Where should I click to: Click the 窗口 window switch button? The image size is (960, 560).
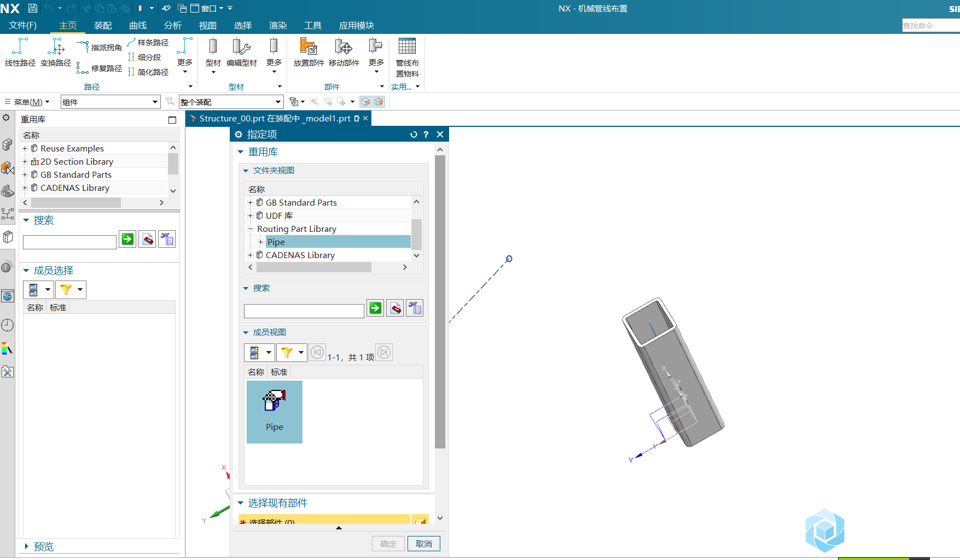(x=207, y=8)
